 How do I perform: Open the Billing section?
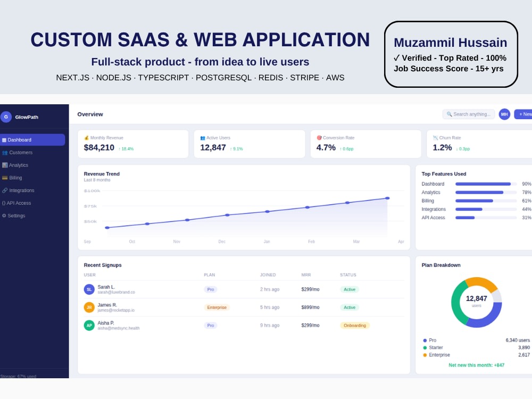click(x=32, y=178)
